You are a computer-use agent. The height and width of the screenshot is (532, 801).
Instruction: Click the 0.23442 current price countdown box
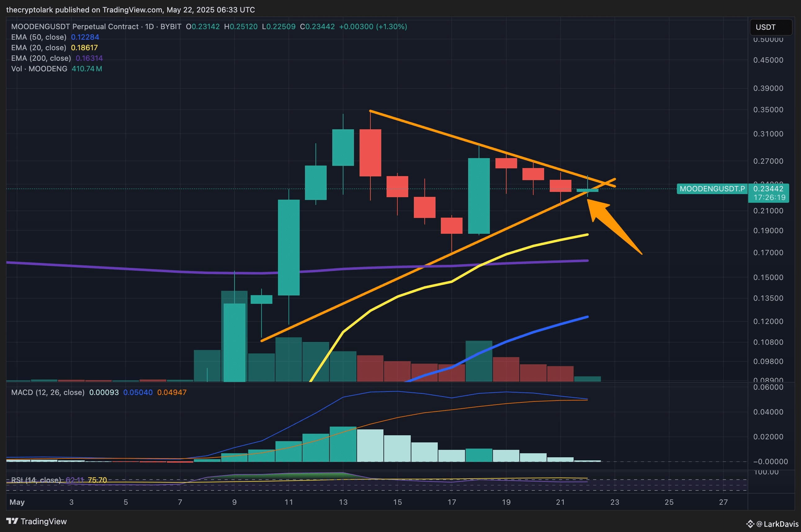coord(768,193)
